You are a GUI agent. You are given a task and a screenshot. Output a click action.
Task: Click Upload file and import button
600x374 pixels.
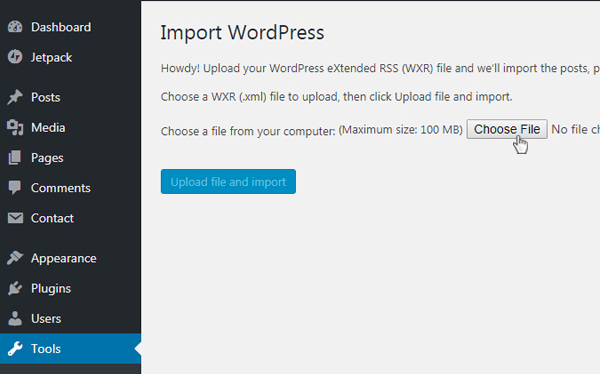[x=228, y=181]
